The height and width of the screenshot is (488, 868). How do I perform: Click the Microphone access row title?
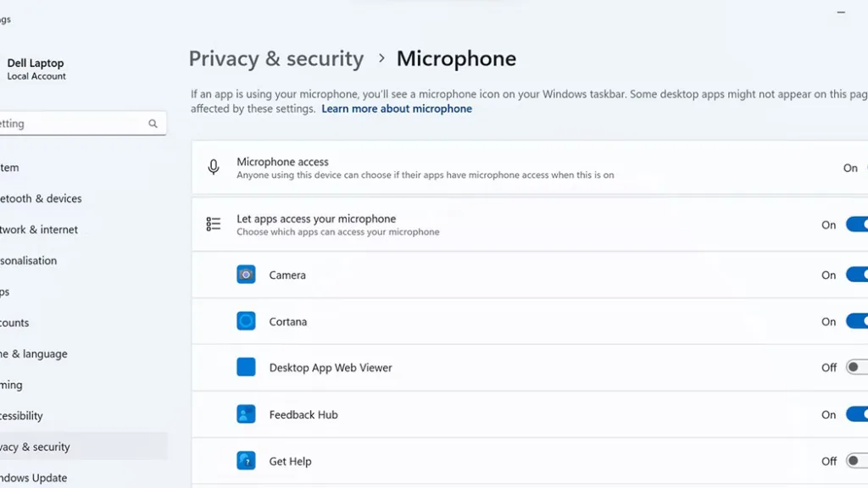pos(282,162)
